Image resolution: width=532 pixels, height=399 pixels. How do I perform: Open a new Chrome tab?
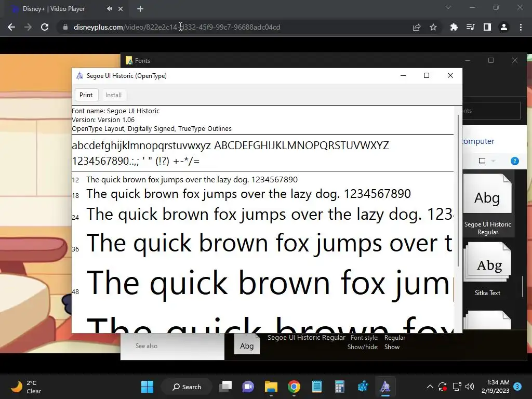(140, 9)
